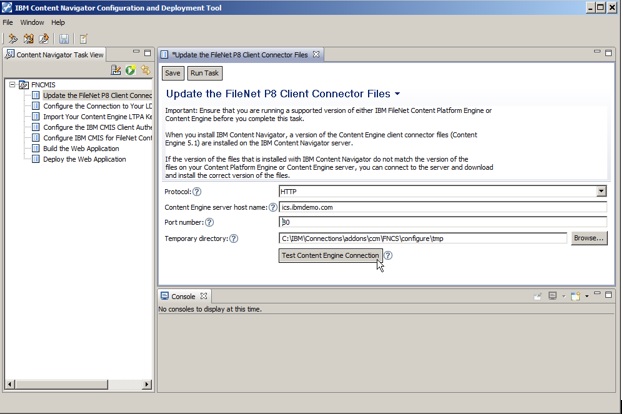This screenshot has height=414, width=623.
Task: Open the Window menu
Action: [x=32, y=22]
